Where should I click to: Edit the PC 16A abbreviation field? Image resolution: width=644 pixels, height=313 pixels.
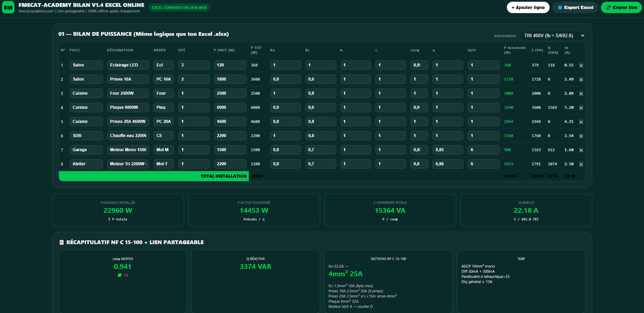pos(164,79)
